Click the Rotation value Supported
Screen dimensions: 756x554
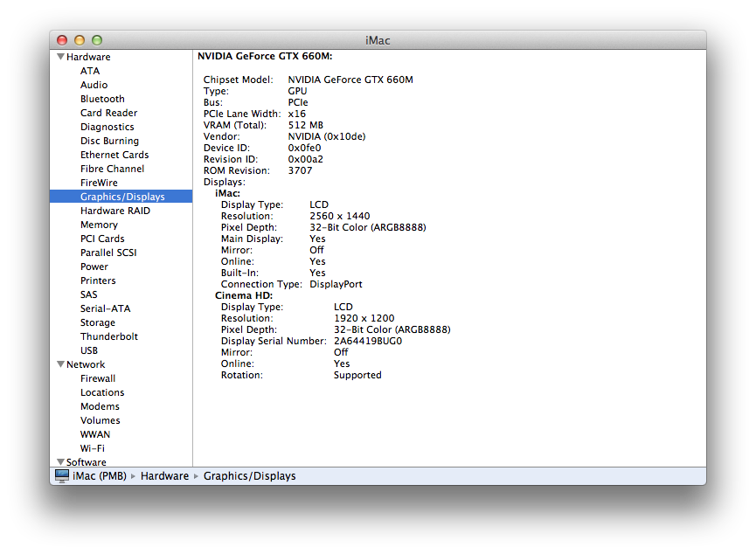357,375
